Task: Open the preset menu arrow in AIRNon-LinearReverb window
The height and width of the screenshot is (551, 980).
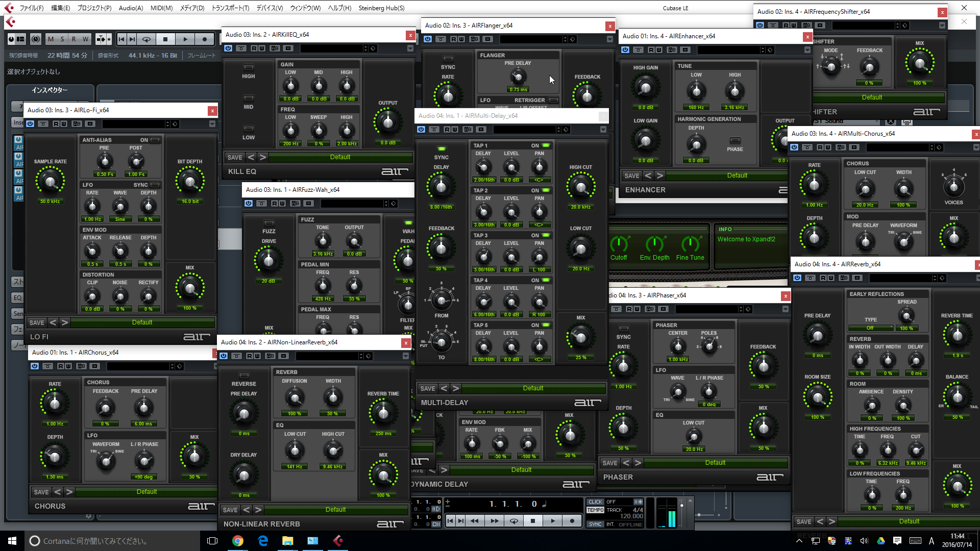Action: [x=406, y=356]
